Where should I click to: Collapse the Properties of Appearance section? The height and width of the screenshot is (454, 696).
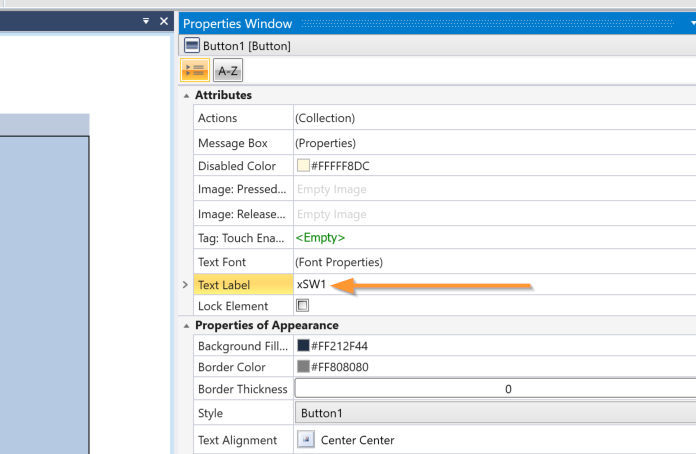coord(186,325)
